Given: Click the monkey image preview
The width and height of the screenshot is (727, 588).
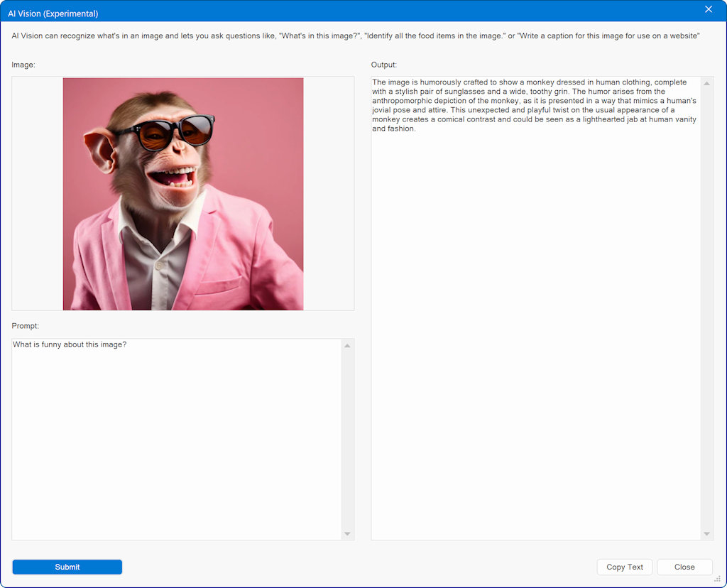Looking at the screenshot, I should [183, 194].
